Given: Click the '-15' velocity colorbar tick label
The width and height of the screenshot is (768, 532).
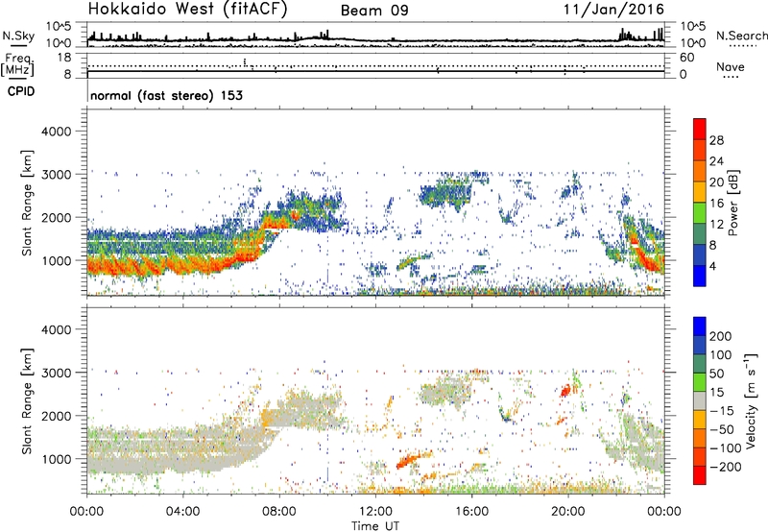Looking at the screenshot, I should coord(722,411).
